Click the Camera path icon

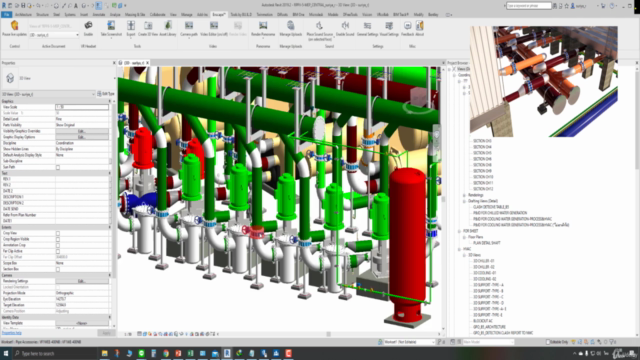pyautogui.click(x=189, y=26)
